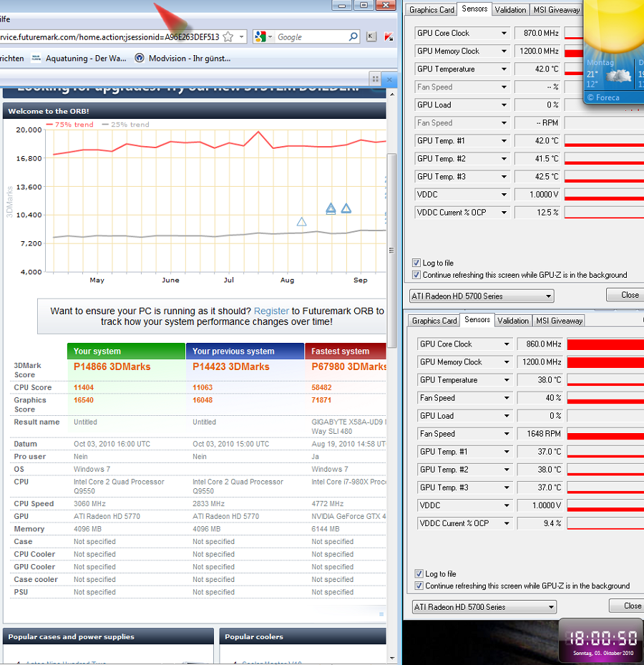Click the Register link
The height and width of the screenshot is (665, 644).
(x=271, y=311)
